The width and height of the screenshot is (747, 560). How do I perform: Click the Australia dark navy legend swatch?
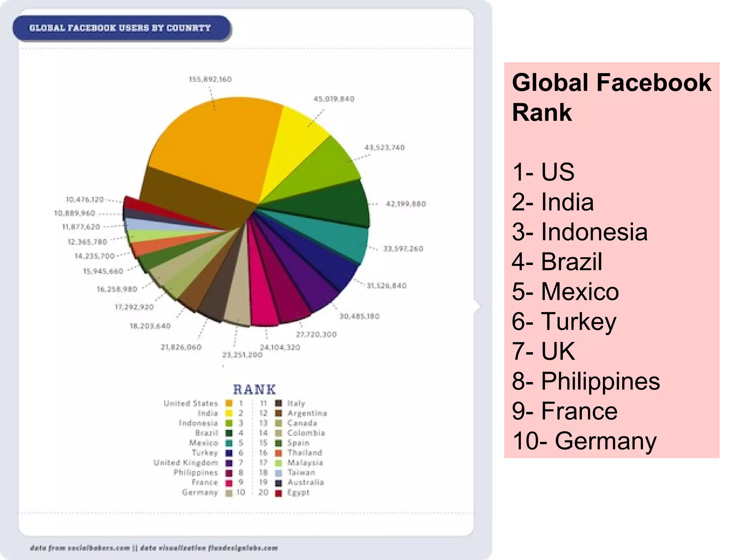[278, 482]
